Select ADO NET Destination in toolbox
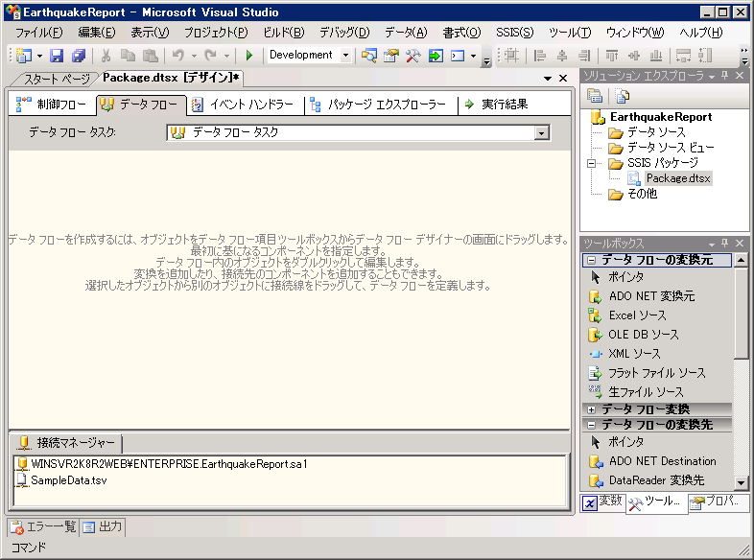Viewport: 754px width, 560px height. pos(662,461)
